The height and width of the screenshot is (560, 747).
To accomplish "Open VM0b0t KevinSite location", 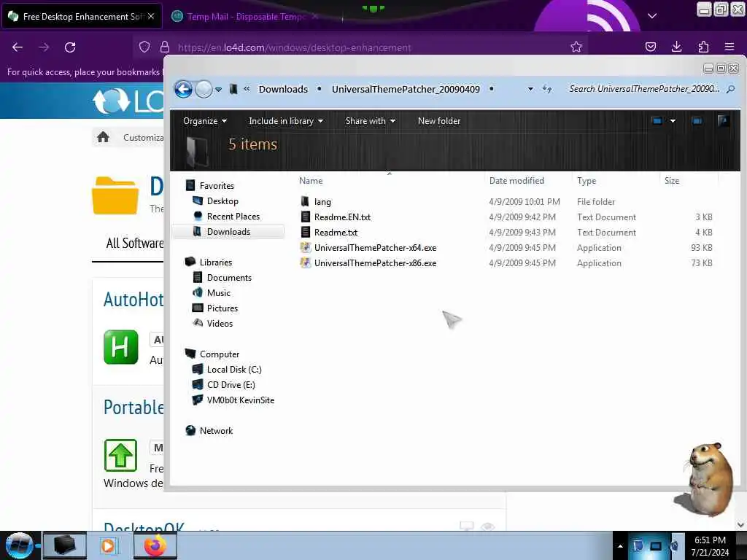I will [x=240, y=400].
